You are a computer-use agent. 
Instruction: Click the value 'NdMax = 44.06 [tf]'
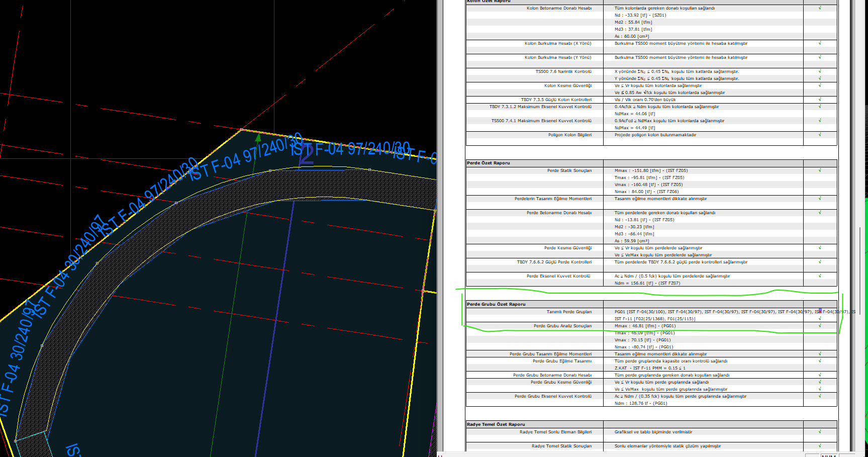(634, 114)
